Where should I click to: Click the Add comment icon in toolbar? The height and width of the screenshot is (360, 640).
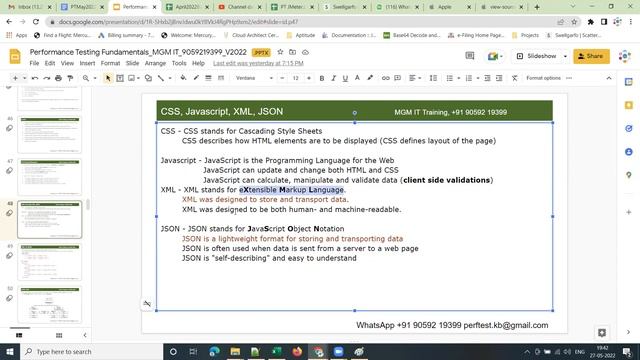click(398, 78)
